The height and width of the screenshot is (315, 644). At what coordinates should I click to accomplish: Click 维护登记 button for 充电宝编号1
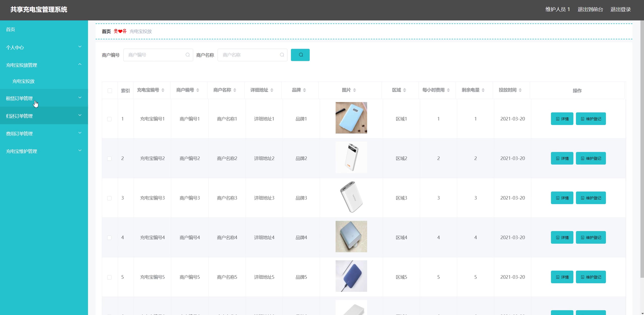point(591,119)
